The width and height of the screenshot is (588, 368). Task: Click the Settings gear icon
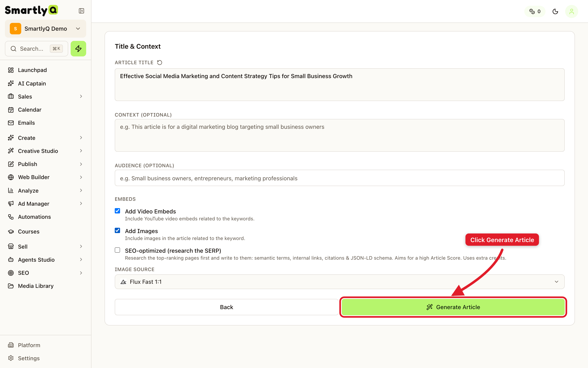coord(11,358)
